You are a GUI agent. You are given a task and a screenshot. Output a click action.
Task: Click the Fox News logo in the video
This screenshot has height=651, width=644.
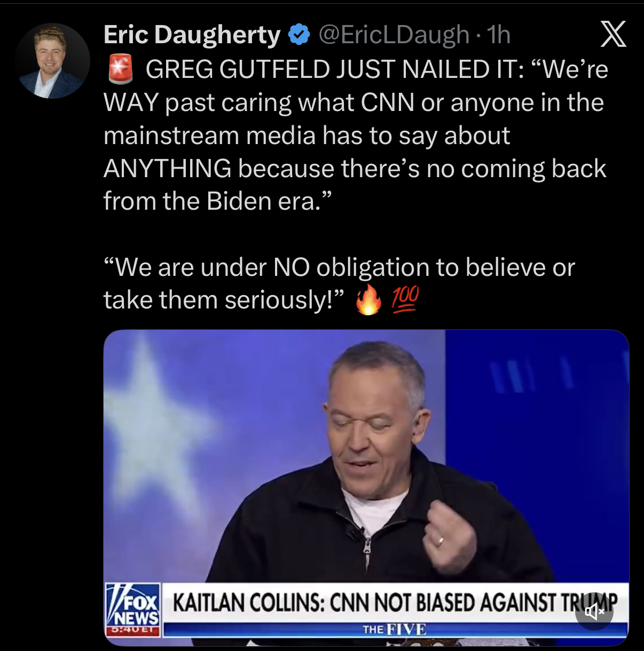pyautogui.click(x=133, y=604)
